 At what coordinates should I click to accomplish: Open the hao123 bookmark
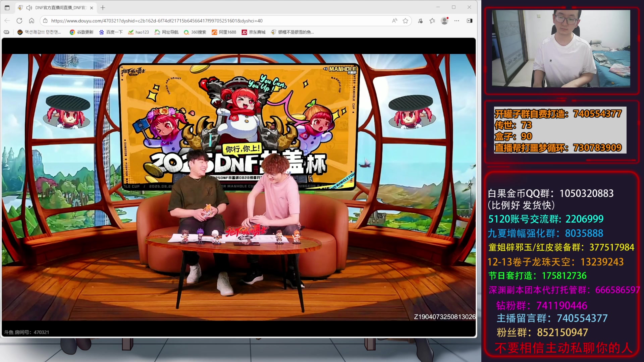139,32
